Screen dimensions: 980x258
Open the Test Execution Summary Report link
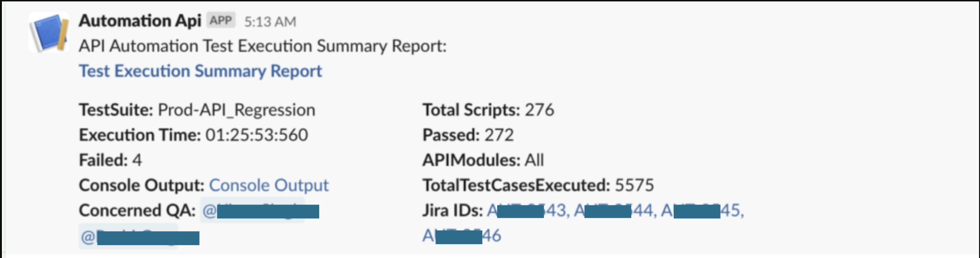(200, 71)
